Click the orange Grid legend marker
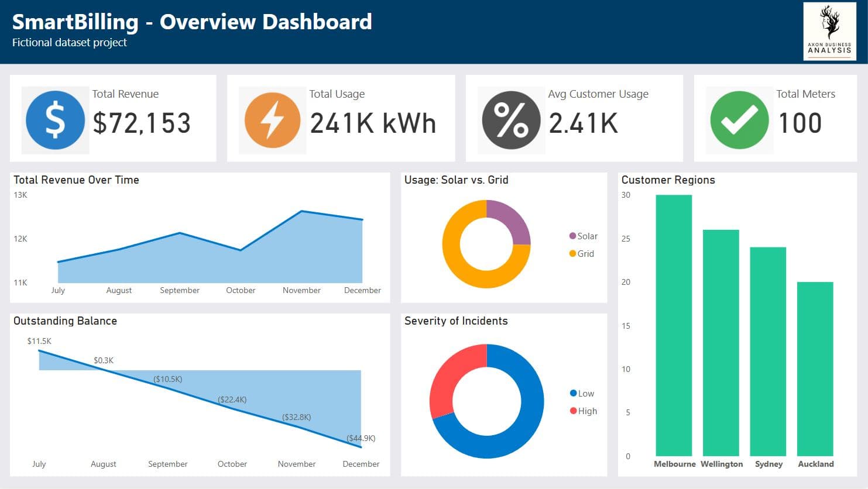 (572, 253)
